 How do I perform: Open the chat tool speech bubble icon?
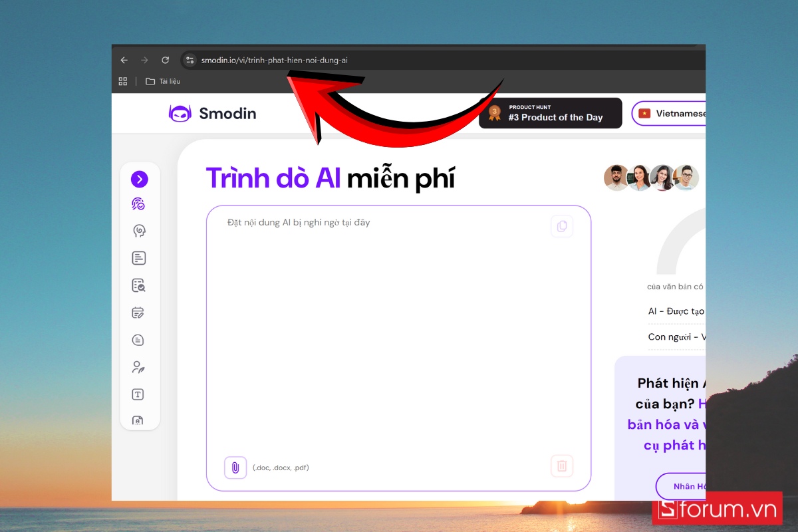click(x=139, y=339)
